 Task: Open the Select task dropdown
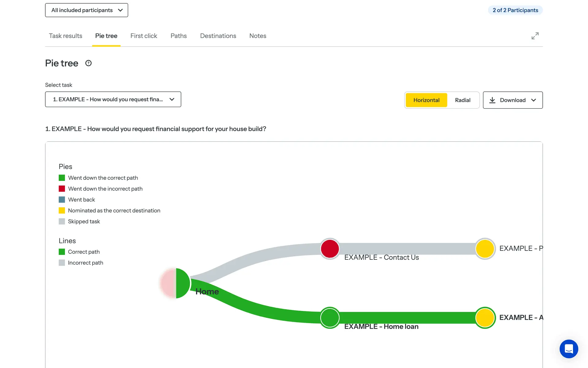pyautogui.click(x=113, y=99)
